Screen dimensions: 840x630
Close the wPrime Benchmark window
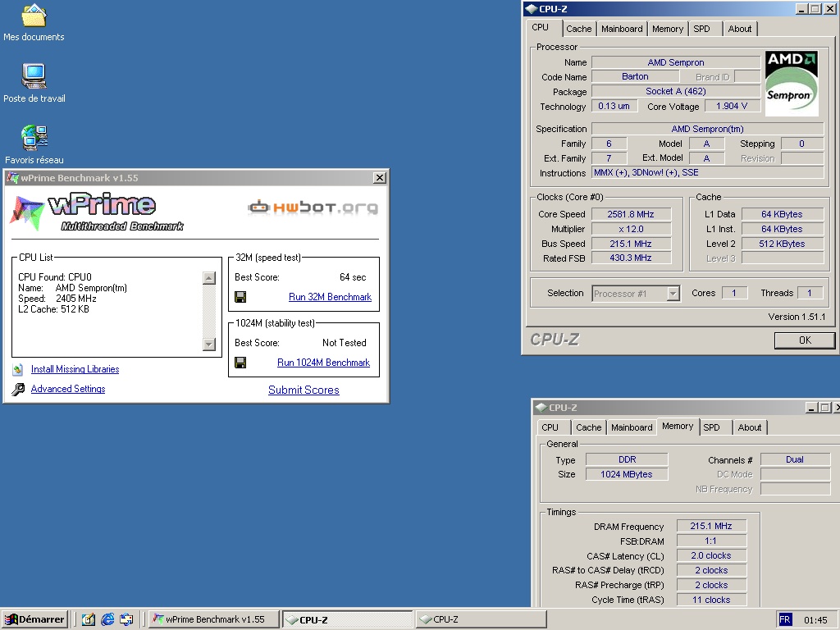tap(379, 178)
